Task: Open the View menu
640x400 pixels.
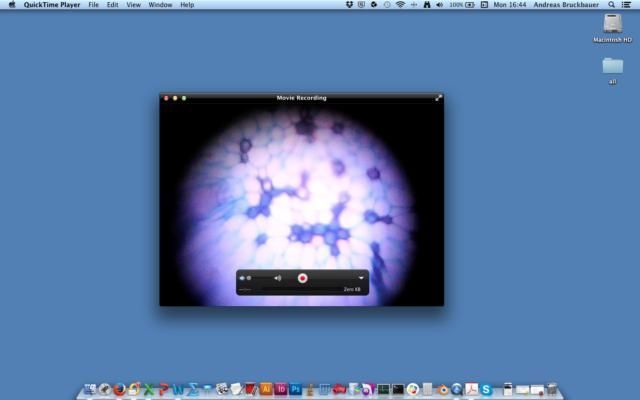Action: [x=133, y=5]
